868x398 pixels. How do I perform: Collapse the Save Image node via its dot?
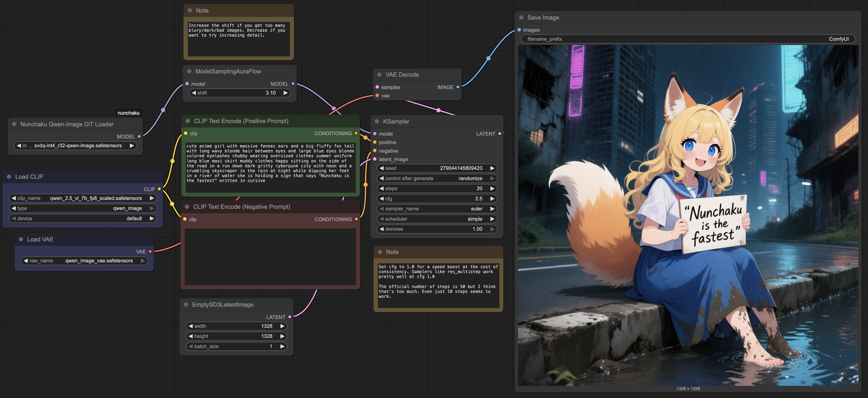521,17
